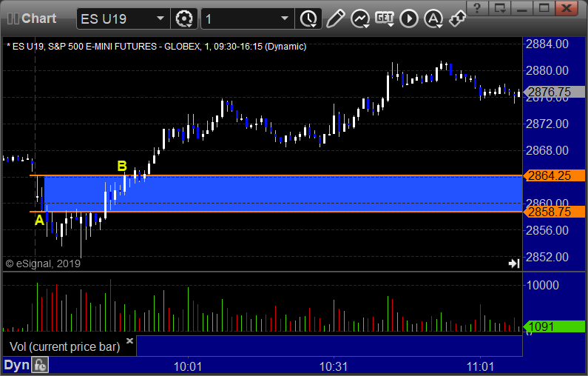
Task: Select the blue shaded price zone rectangle
Action: pos(283,194)
